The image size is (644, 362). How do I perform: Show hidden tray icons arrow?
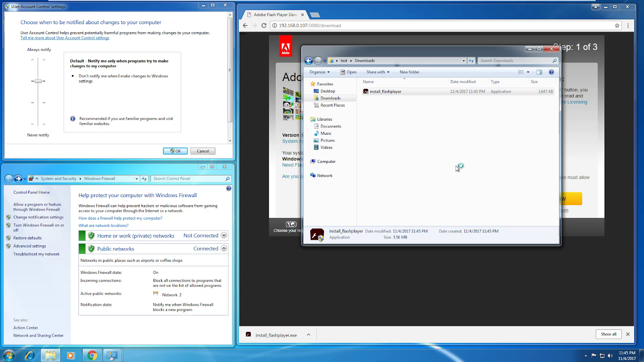click(x=586, y=356)
